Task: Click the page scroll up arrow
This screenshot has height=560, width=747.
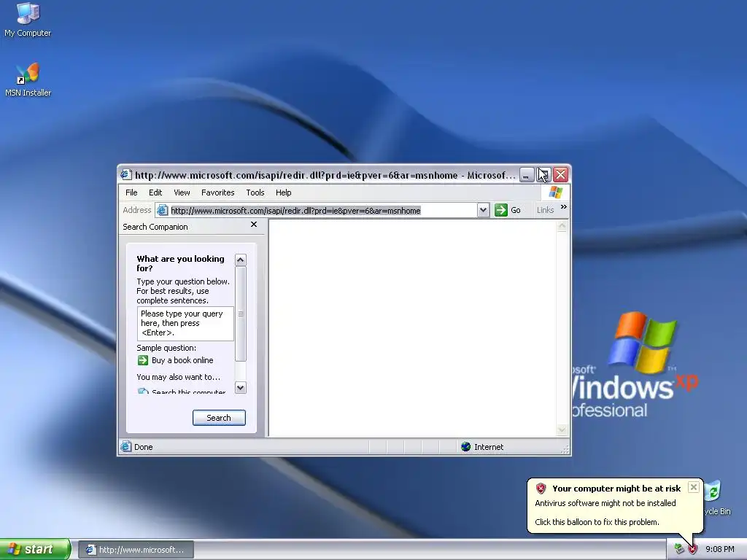Action: click(562, 226)
